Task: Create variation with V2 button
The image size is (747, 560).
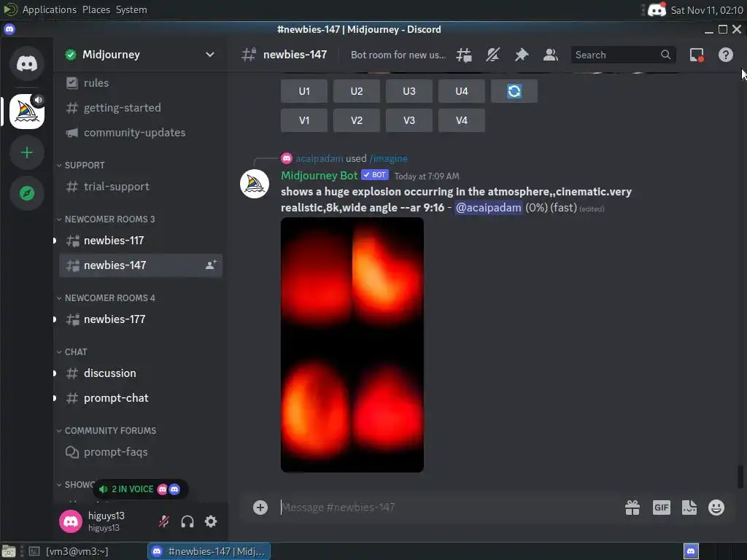Action: tap(356, 120)
